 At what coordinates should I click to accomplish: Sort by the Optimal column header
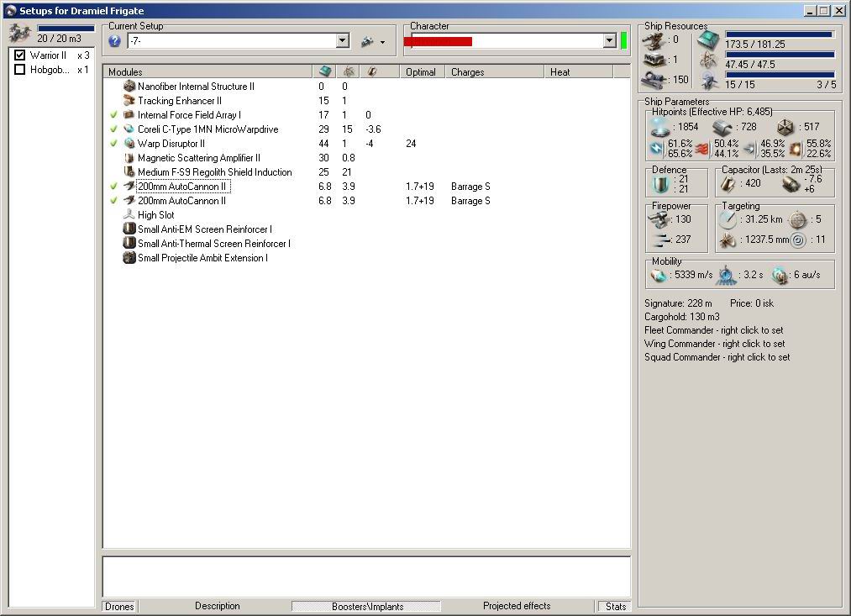click(423, 71)
